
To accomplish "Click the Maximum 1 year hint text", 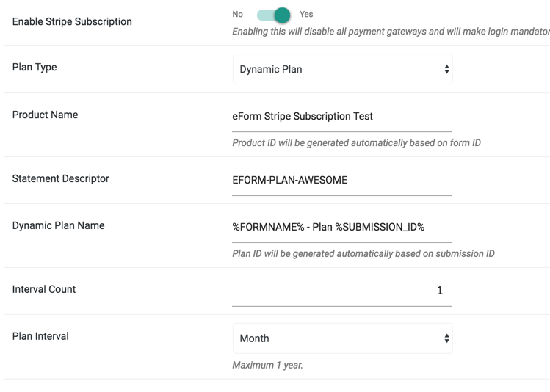I will pyautogui.click(x=267, y=365).
